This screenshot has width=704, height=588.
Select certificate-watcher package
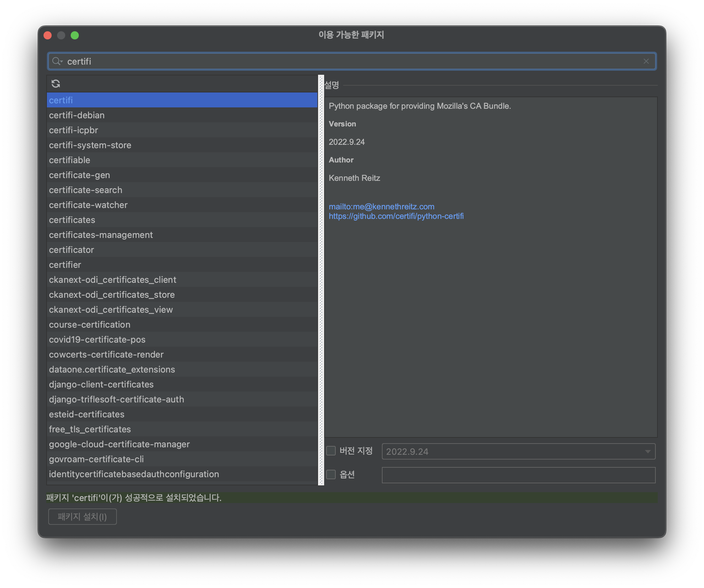[88, 205]
